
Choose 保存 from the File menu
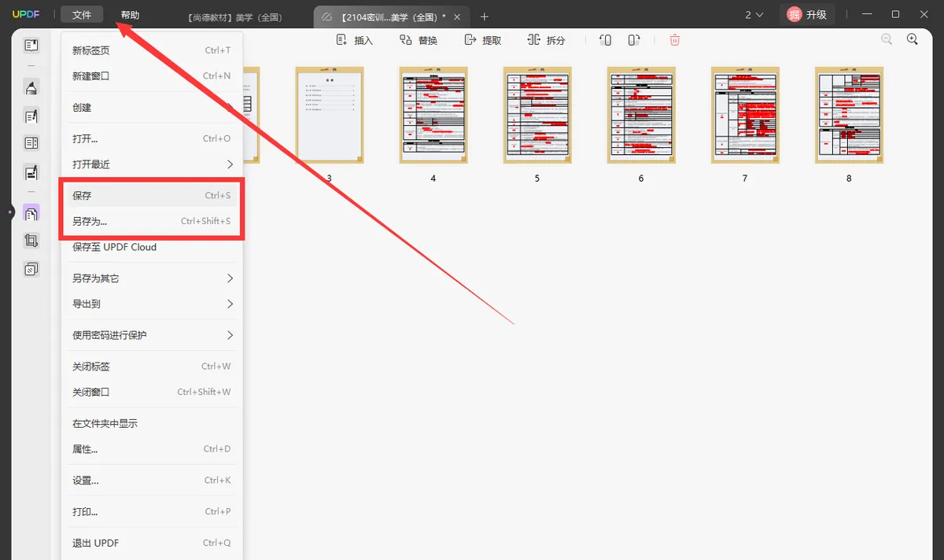[x=151, y=195]
